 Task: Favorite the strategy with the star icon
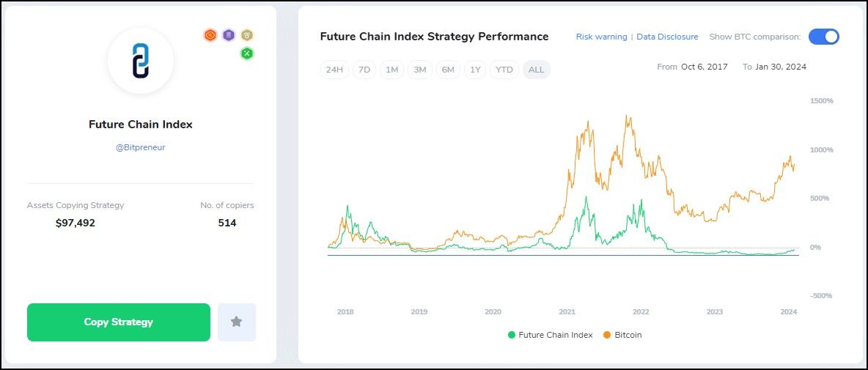[236, 322]
